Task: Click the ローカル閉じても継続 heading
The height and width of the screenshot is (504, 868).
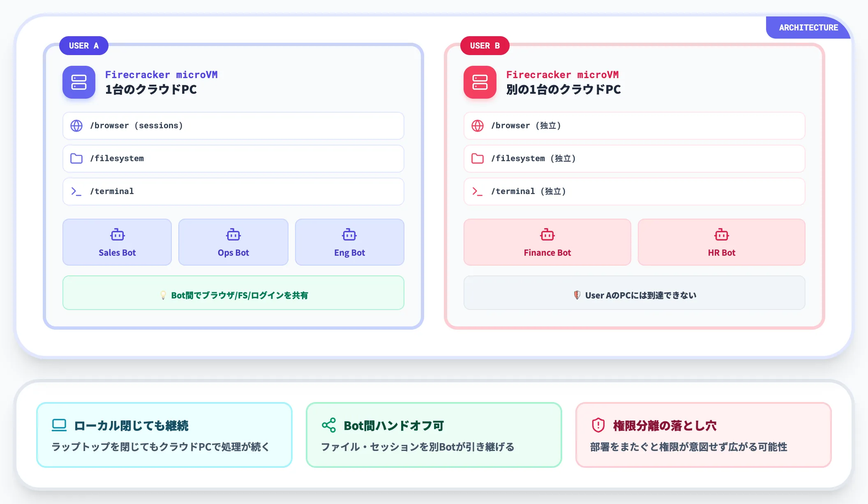Action: click(x=131, y=426)
